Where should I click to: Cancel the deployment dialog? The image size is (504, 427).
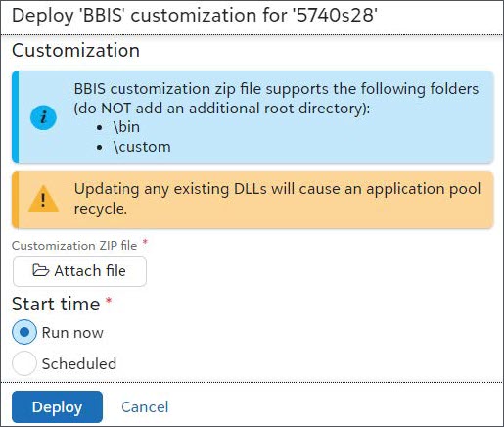pyautogui.click(x=145, y=407)
